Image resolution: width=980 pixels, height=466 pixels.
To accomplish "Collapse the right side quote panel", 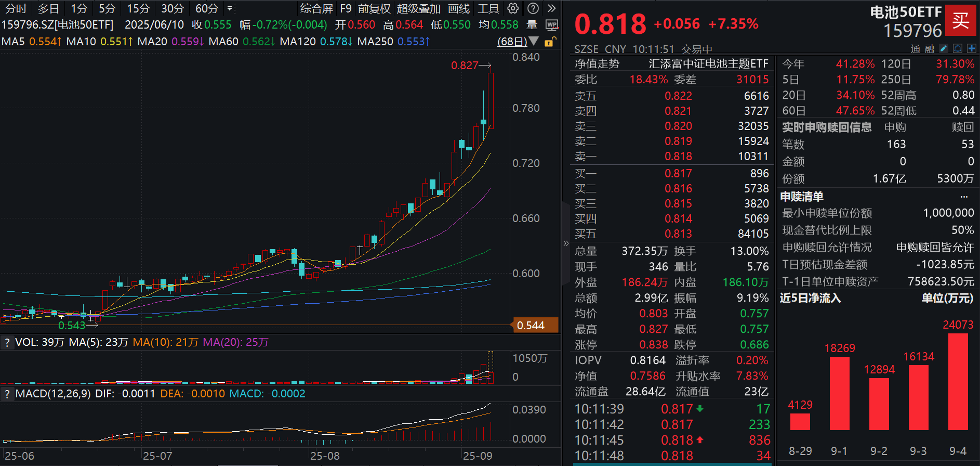I will point(566,243).
